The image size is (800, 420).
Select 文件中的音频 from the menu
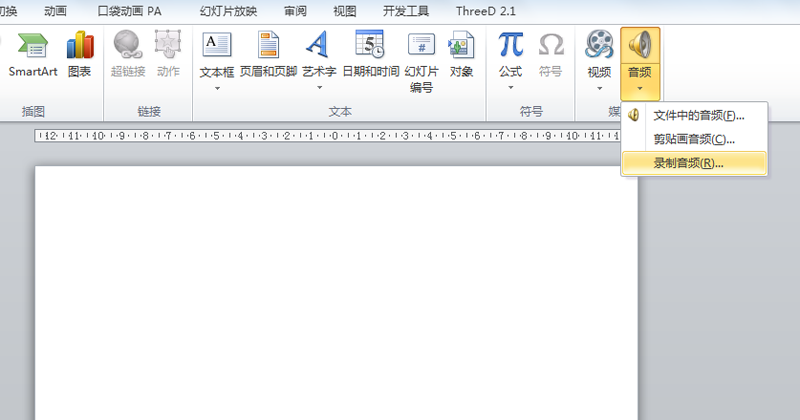[x=698, y=116]
